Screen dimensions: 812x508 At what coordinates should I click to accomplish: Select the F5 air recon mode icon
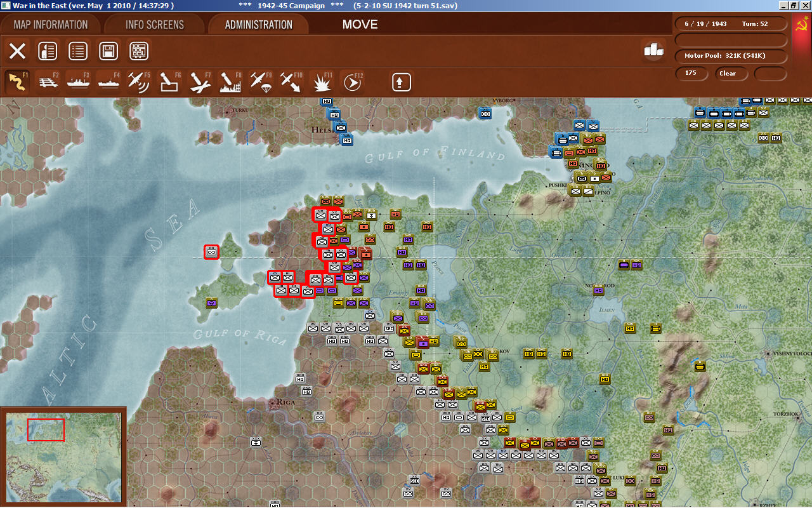(139, 82)
